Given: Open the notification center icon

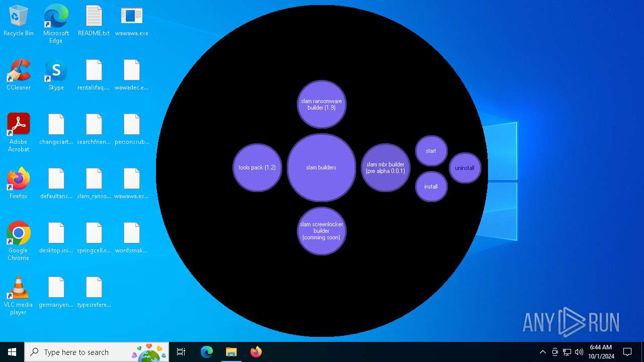Looking at the screenshot, I should [627, 352].
